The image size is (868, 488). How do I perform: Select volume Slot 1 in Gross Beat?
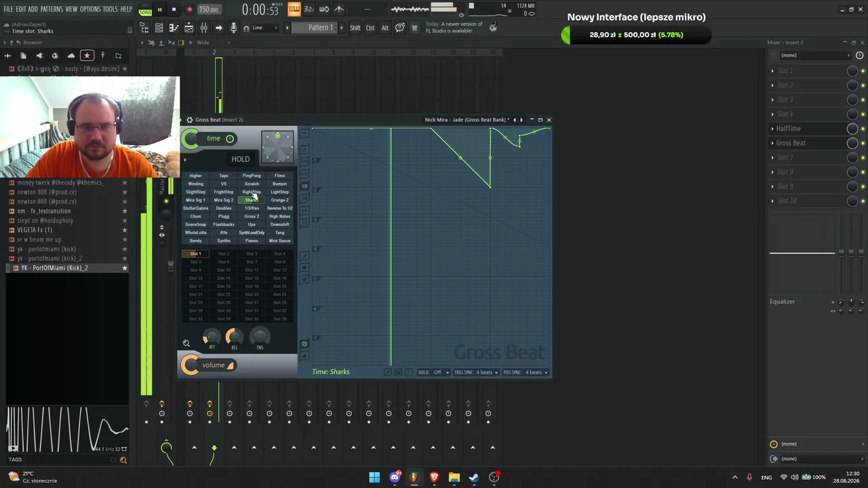point(195,253)
